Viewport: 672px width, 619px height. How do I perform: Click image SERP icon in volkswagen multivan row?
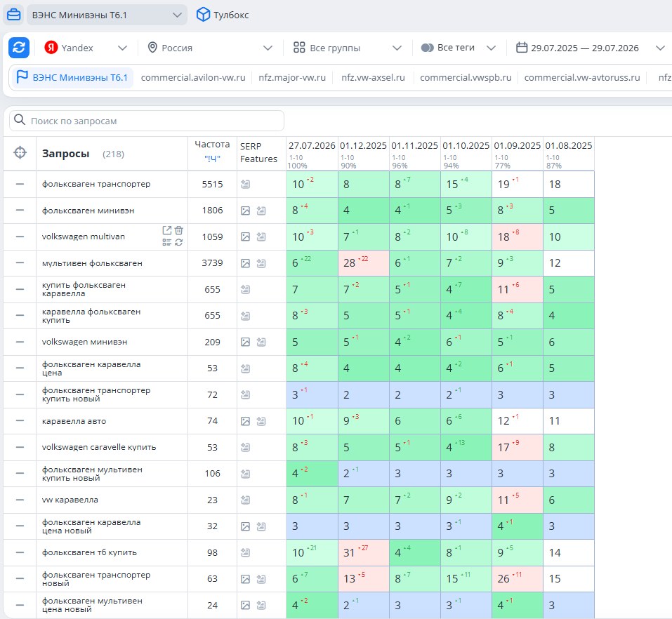point(245,237)
